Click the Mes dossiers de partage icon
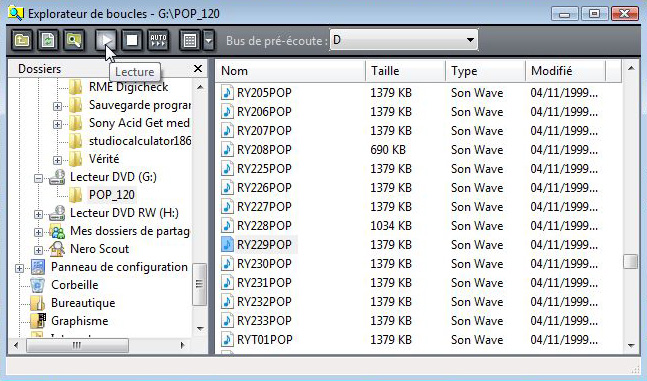The image size is (647, 381). 57,231
